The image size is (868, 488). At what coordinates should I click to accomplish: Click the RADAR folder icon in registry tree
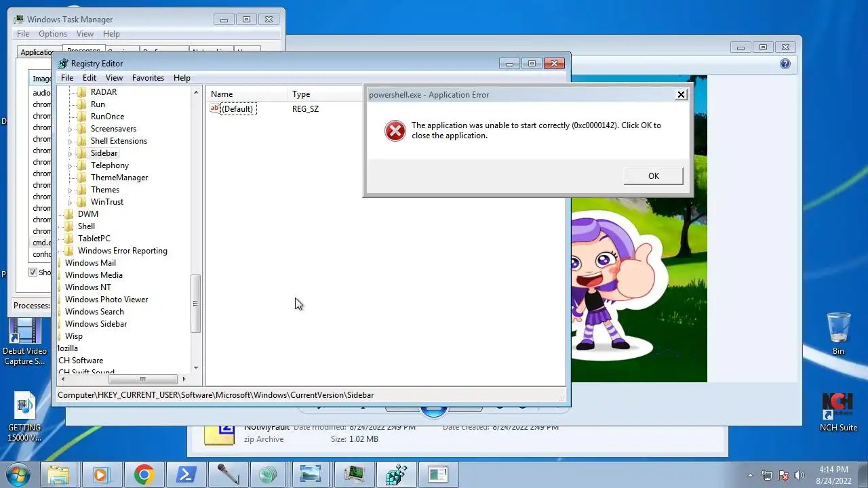83,91
